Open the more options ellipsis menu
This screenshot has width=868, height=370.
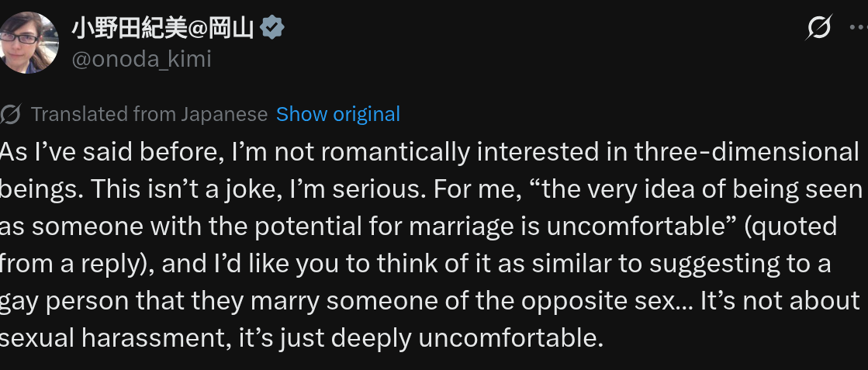click(x=859, y=29)
